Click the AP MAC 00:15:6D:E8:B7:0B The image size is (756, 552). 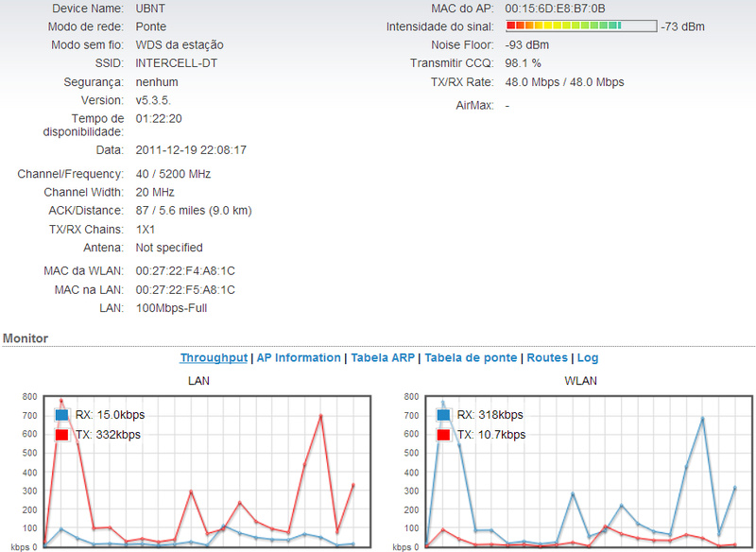555,9
